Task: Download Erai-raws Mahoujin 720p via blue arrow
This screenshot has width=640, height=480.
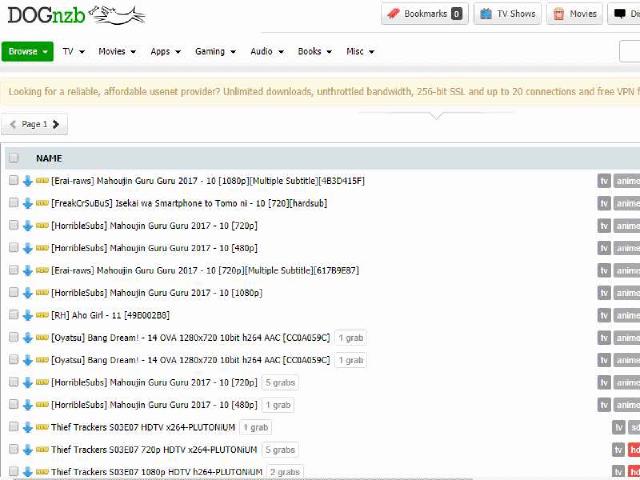Action: click(x=27, y=271)
